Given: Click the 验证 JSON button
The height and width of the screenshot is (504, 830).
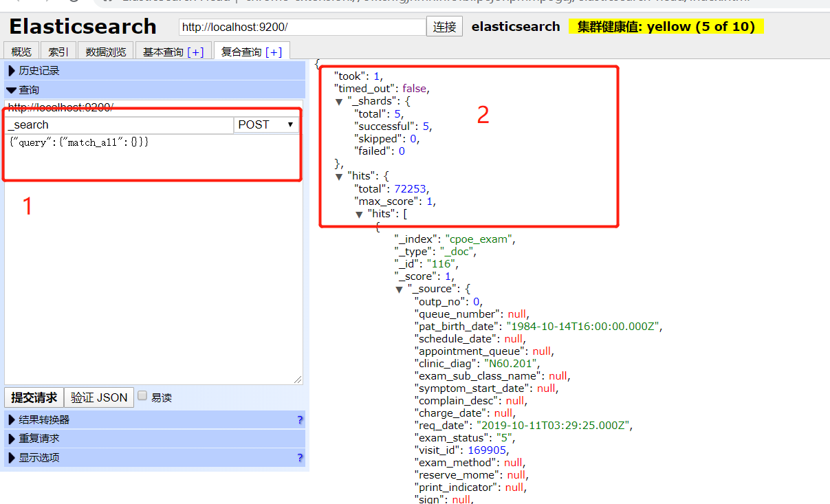Looking at the screenshot, I should (99, 397).
